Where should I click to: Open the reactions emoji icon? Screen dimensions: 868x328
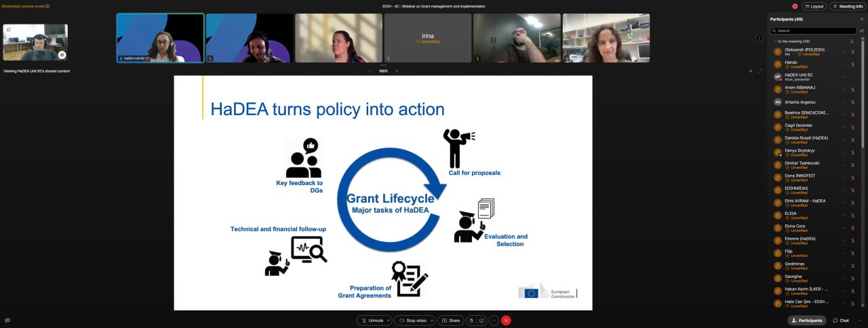click(481, 321)
